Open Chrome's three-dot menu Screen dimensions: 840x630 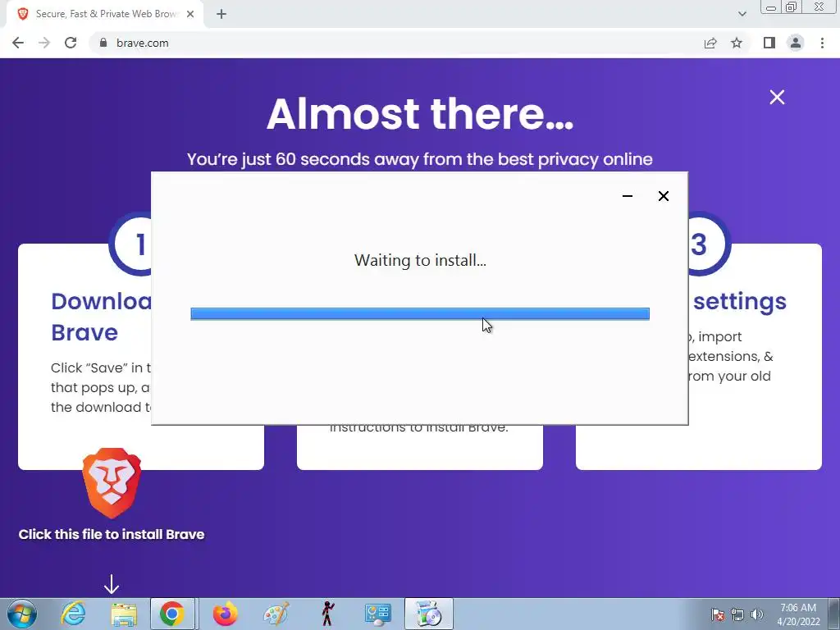[x=822, y=43]
